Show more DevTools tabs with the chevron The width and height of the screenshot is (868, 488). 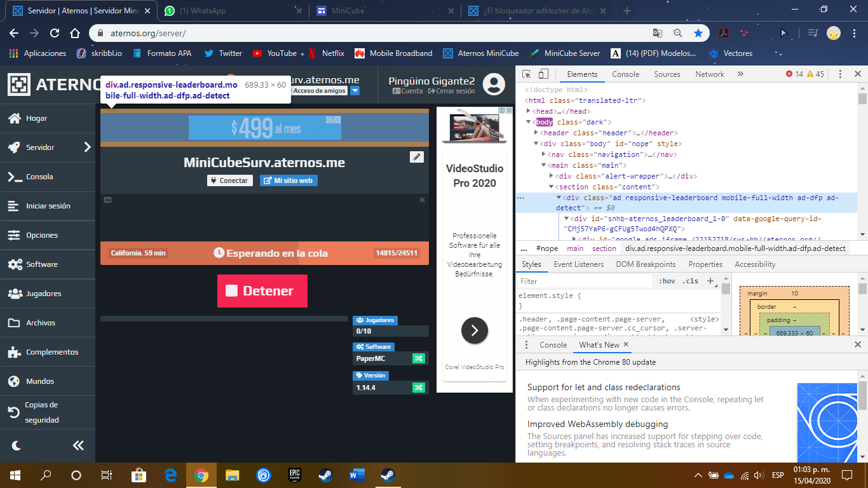pyautogui.click(x=740, y=74)
